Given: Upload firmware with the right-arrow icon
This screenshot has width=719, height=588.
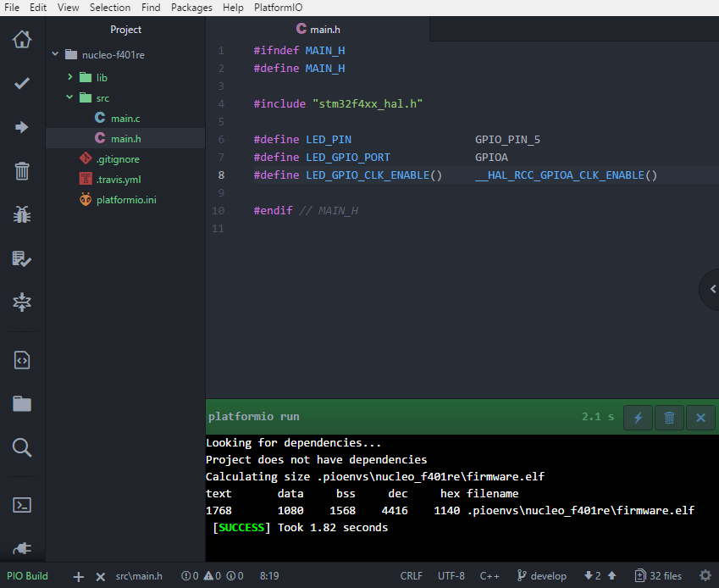Looking at the screenshot, I should [21, 127].
